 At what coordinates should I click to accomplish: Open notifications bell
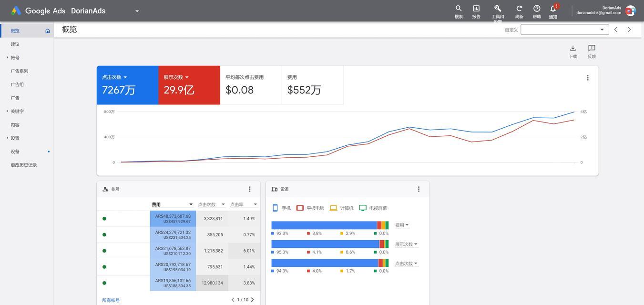coord(553,9)
